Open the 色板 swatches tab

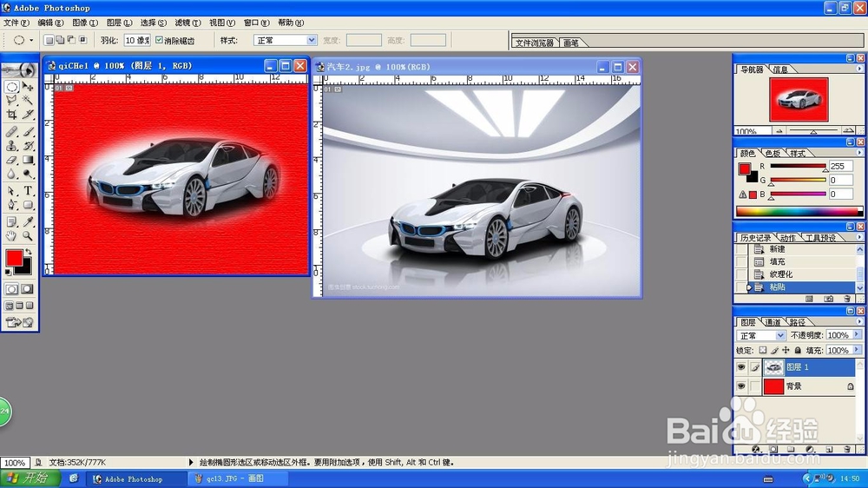pos(773,154)
